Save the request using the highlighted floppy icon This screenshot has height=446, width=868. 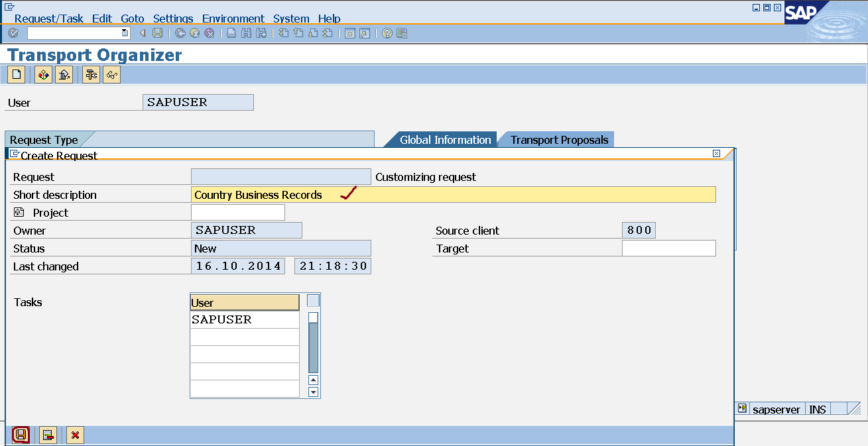tap(19, 435)
